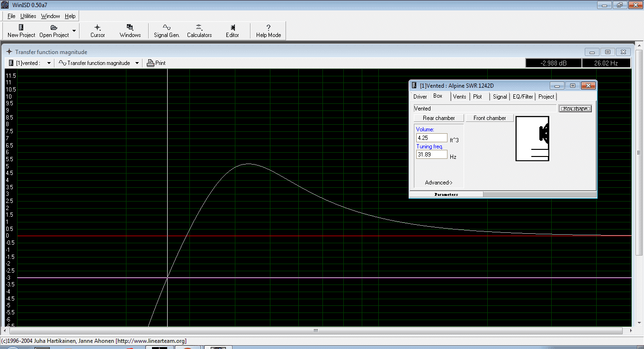Click the Hz tuning unit label

(453, 156)
